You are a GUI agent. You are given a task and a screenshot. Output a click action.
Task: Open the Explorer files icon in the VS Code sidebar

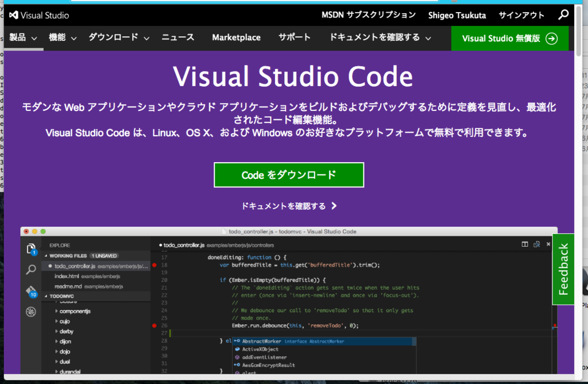click(31, 249)
